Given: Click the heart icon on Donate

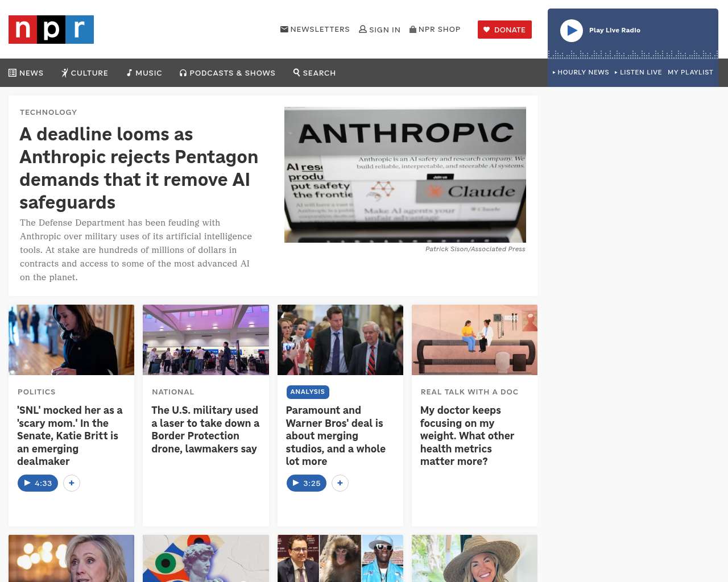Looking at the screenshot, I should pyautogui.click(x=487, y=30).
